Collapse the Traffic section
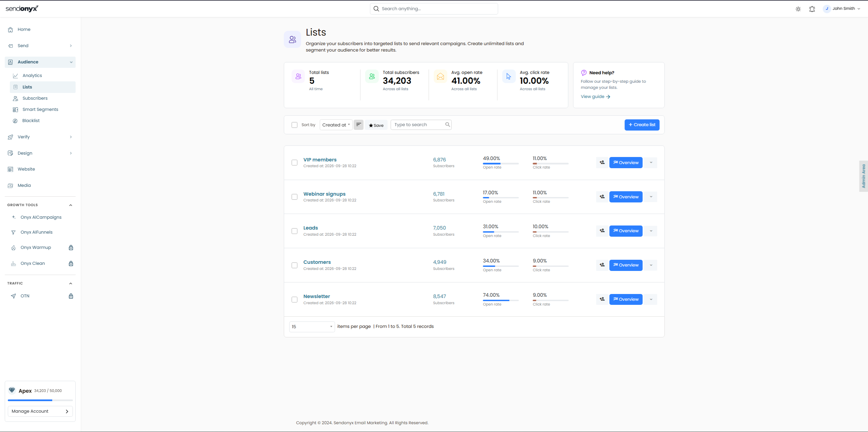Image resolution: width=868 pixels, height=432 pixels. click(x=71, y=283)
